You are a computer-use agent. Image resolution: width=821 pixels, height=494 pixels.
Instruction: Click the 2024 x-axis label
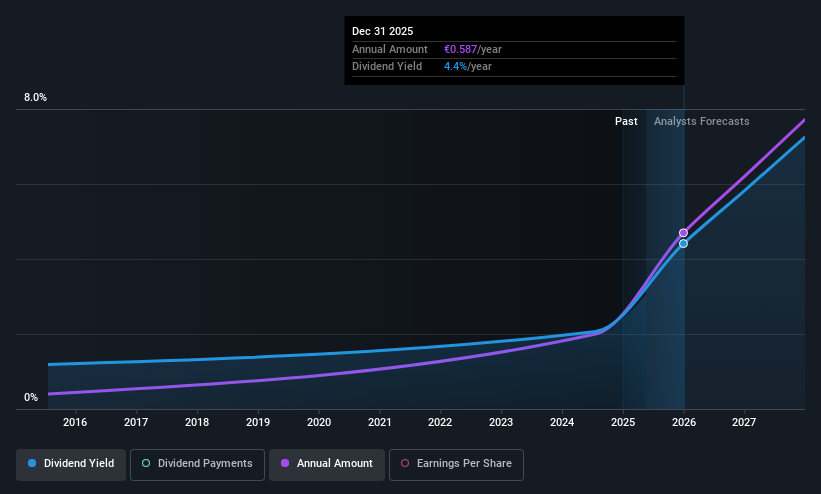(562, 422)
